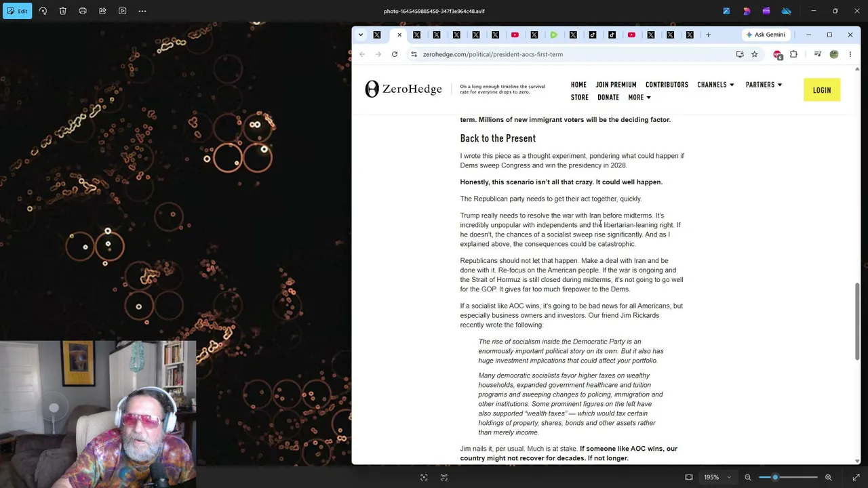This screenshot has width=868, height=488.
Task: Start slideshow with the play icon
Action: coord(122,11)
